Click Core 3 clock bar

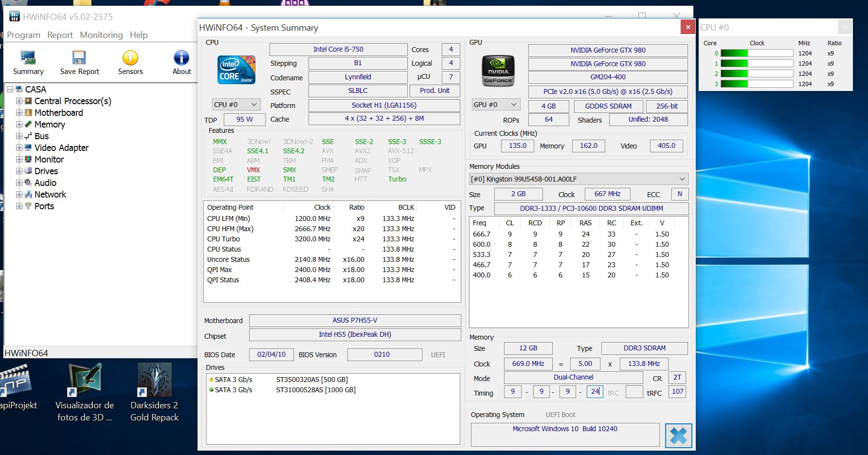[757, 84]
